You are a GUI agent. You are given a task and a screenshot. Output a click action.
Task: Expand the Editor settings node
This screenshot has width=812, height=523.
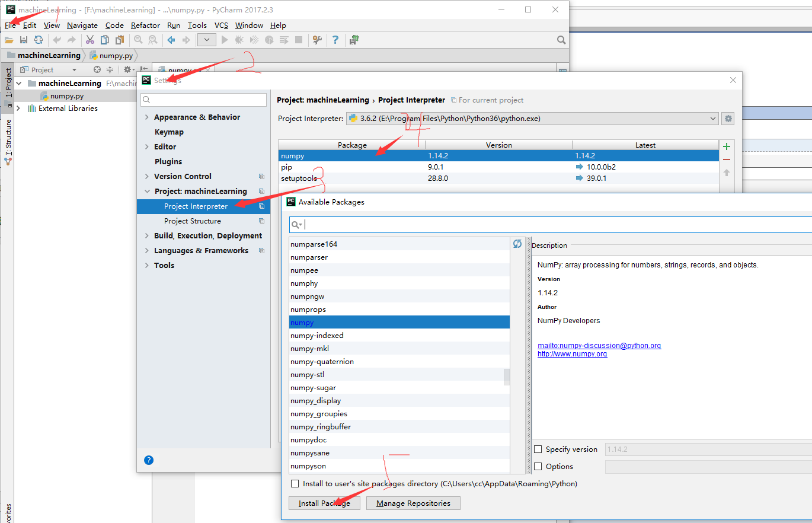[147, 147]
